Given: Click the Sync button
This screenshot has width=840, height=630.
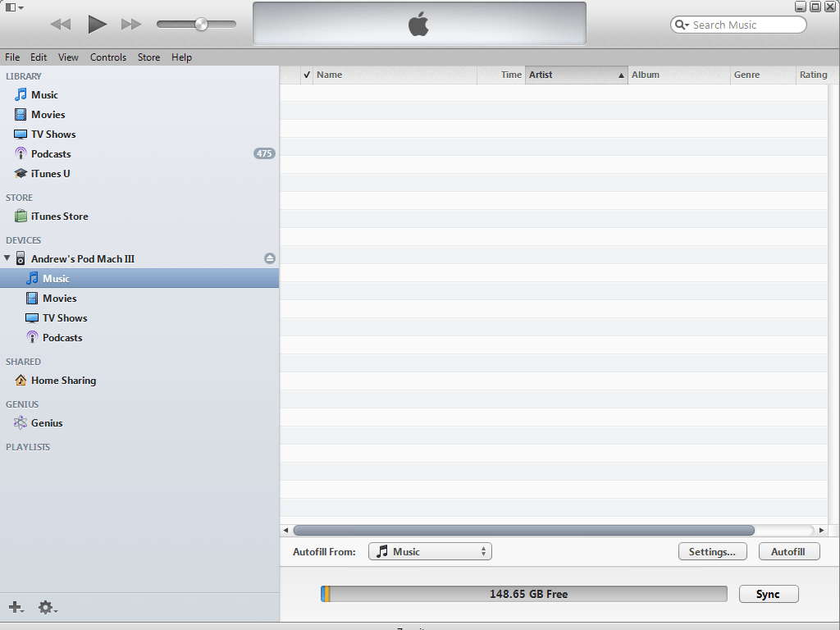Looking at the screenshot, I should pos(769,594).
